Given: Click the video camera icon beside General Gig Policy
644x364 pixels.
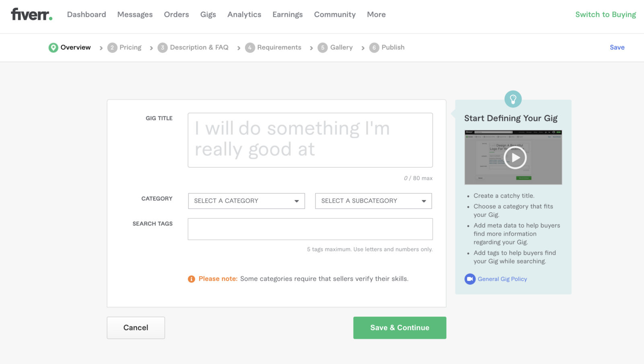Looking at the screenshot, I should [x=470, y=279].
